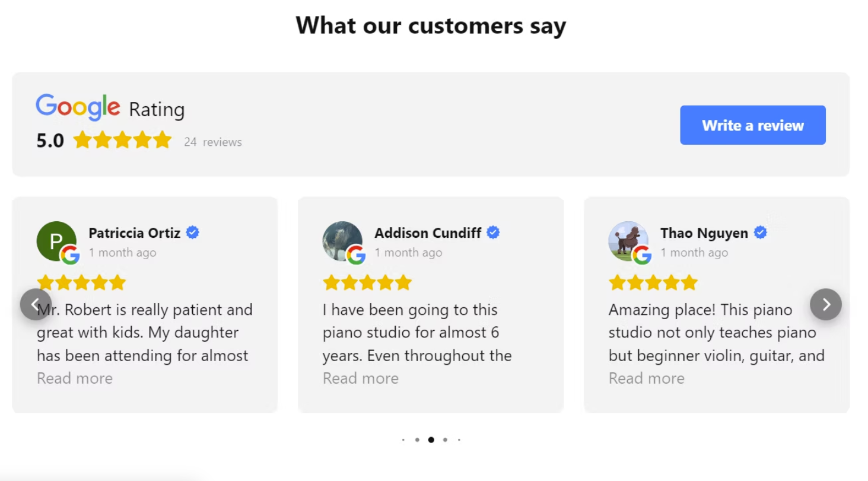Screen dimensions: 868x481
Task: Jump to the last pagination dot
Action: tap(459, 440)
